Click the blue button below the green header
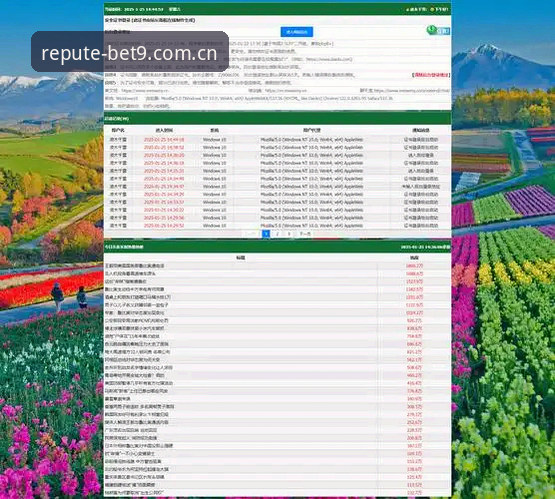This screenshot has width=555, height=499. pos(297,32)
